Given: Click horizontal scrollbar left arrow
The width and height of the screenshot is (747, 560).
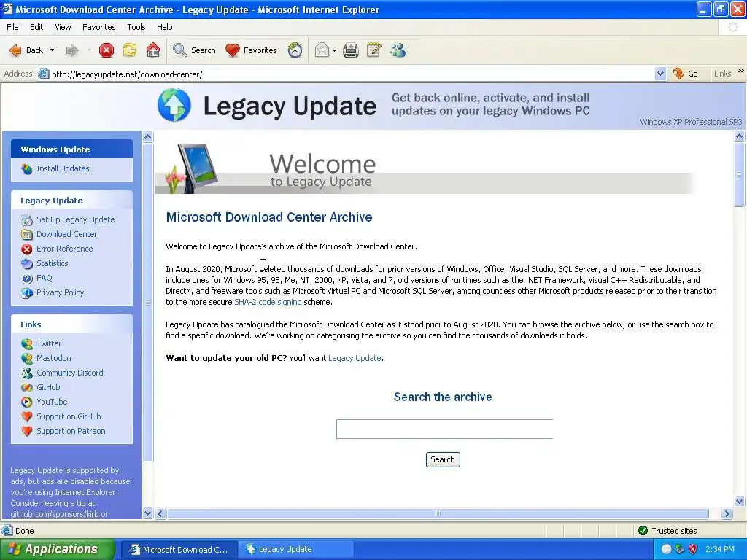Looking at the screenshot, I should click(x=160, y=514).
